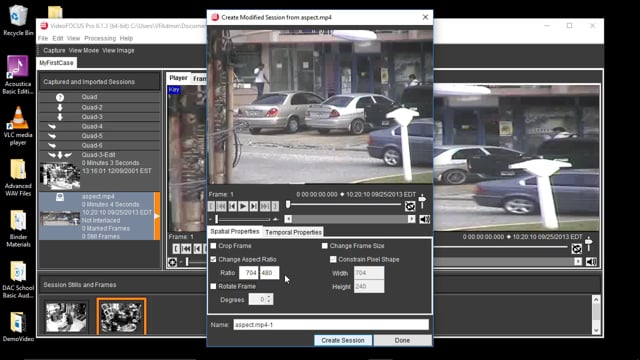Viewport: 640px width, 360px height.
Task: Click the main window marker pin icon
Action: coord(589,244)
